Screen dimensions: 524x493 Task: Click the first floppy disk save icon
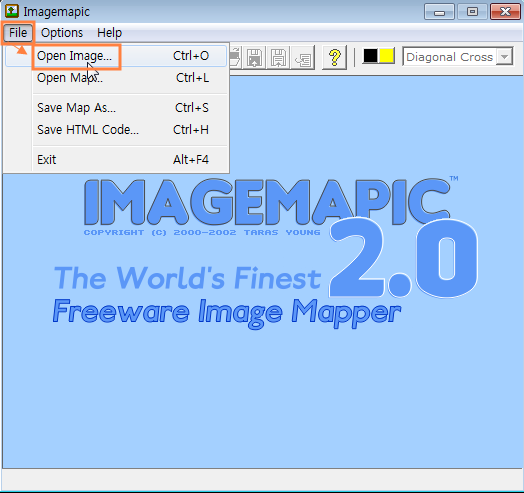[254, 57]
